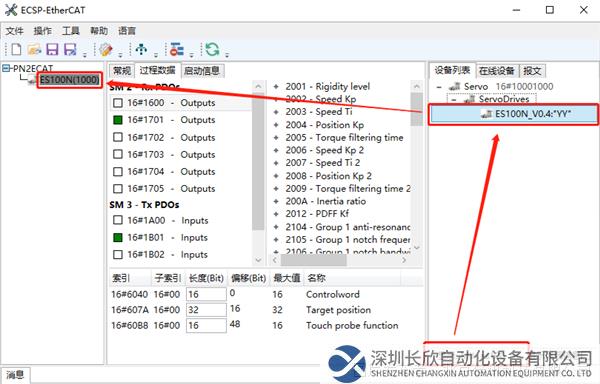
Task: Check the 16#1705 Outputs PDO box
Action: click(x=118, y=189)
